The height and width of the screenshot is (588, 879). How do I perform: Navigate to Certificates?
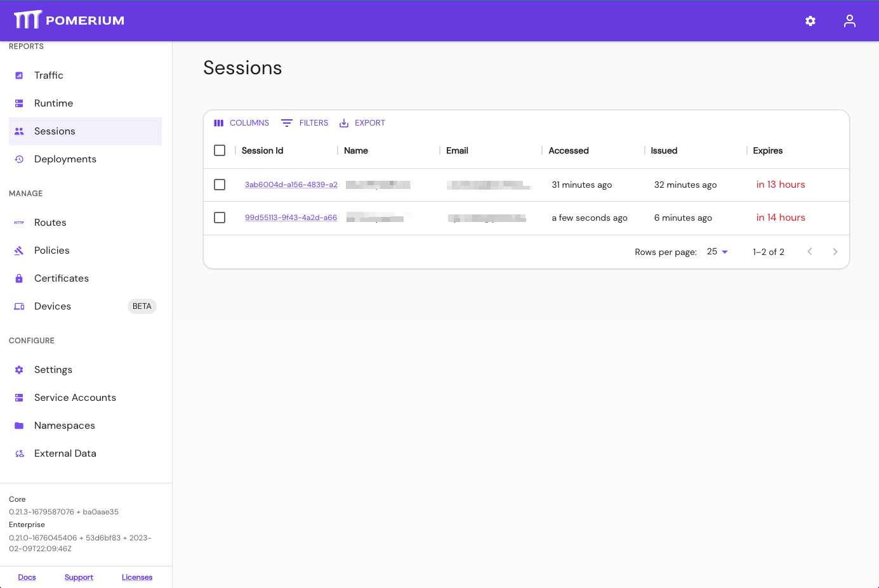click(85, 278)
